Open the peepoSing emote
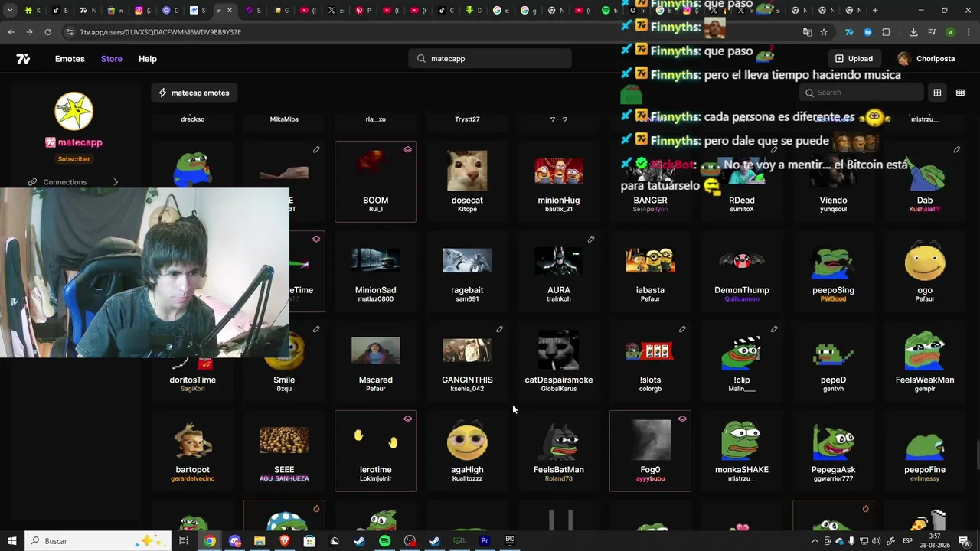The image size is (980, 551). coord(833,271)
